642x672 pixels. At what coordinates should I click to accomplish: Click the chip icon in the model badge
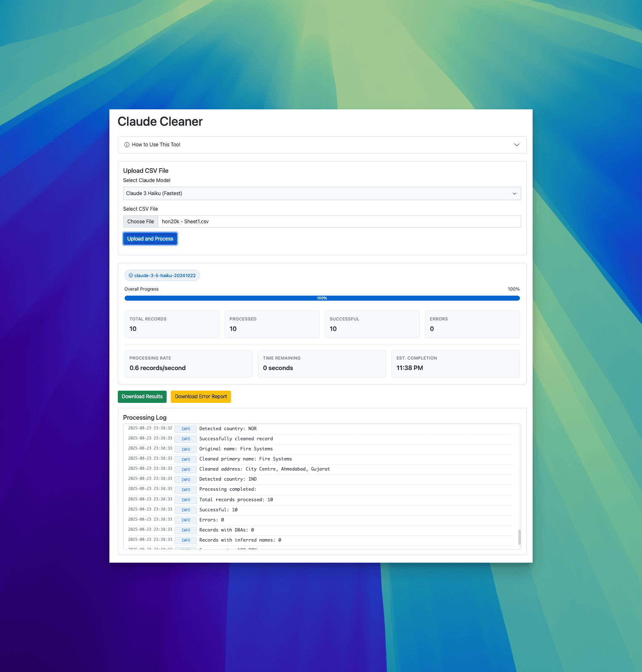(130, 275)
